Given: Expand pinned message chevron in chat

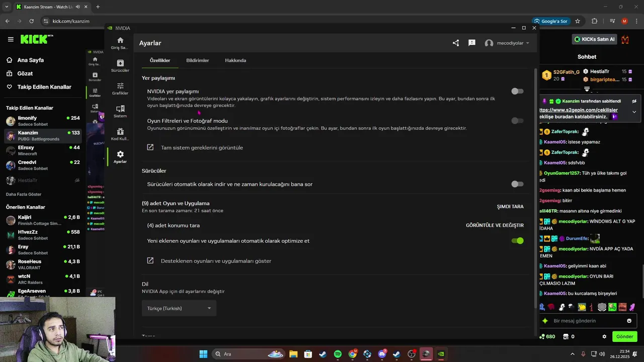Looking at the screenshot, I should (634, 112).
